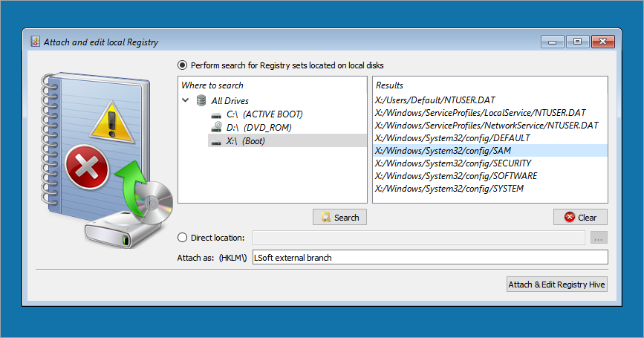Click the red X icon on Clear button
The height and width of the screenshot is (338, 644).
(569, 217)
